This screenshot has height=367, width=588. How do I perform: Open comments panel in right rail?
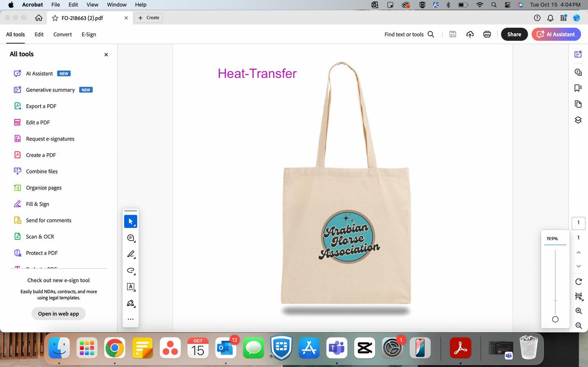(x=578, y=72)
